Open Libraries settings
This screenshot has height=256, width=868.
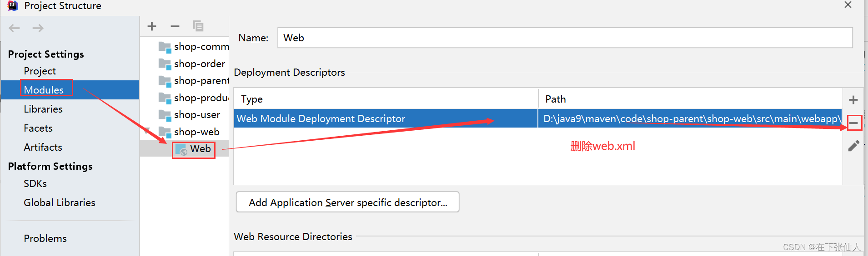[x=43, y=109]
